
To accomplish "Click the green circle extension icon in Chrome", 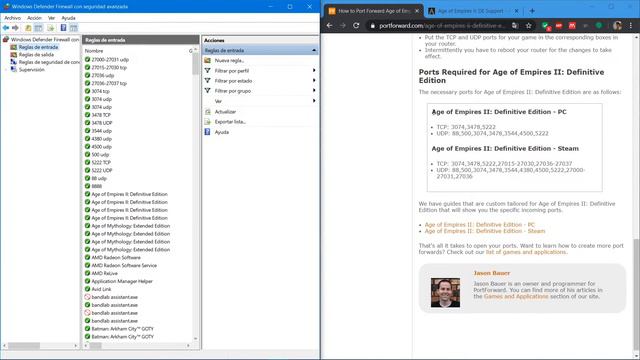I will click(x=599, y=25).
